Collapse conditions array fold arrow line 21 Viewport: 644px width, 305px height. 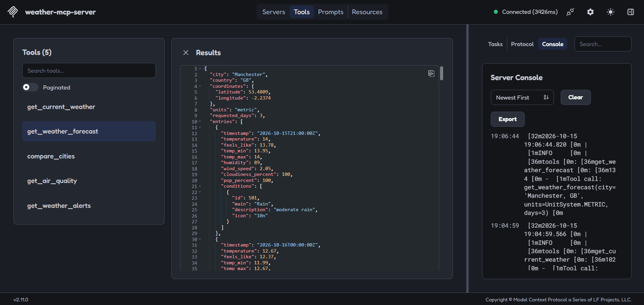pos(200,186)
